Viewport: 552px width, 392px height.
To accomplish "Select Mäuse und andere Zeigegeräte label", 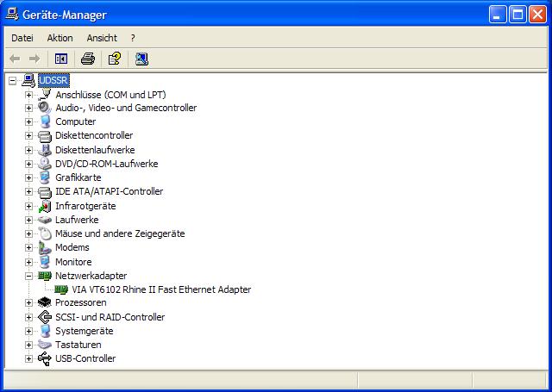I will pos(120,233).
